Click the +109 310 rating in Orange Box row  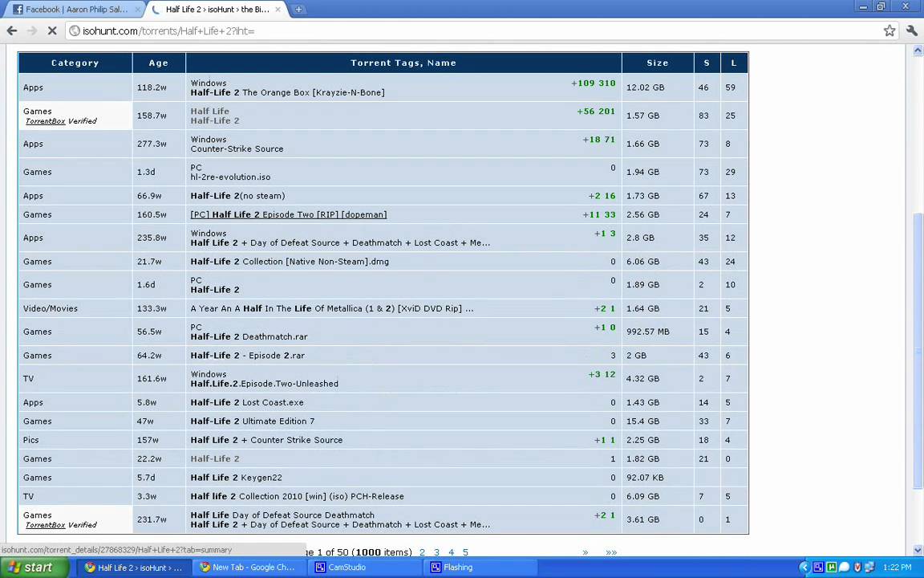594,83
